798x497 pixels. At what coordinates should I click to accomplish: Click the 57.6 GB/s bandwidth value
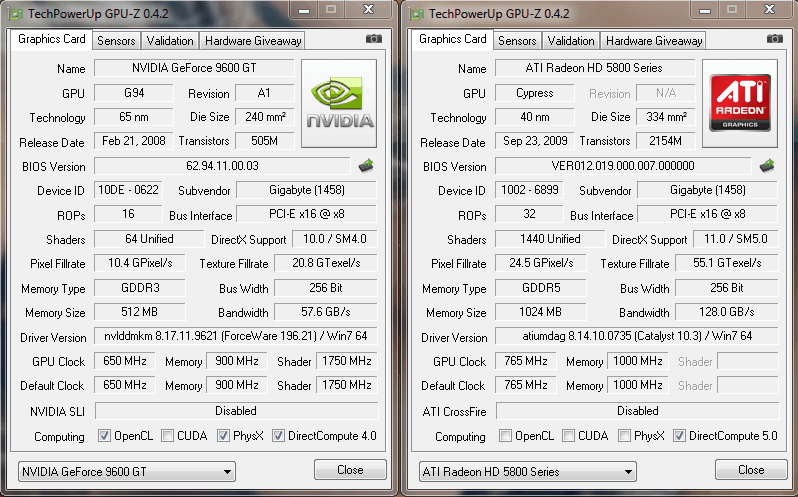point(326,312)
